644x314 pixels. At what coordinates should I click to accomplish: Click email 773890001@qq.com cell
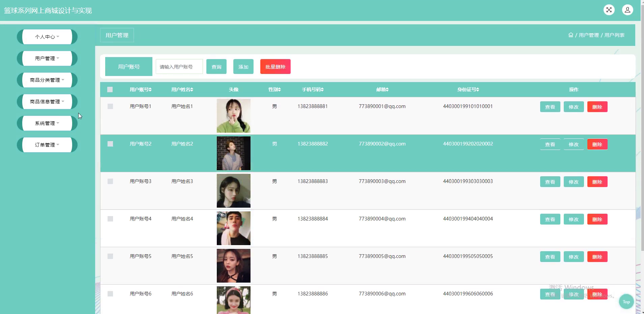pyautogui.click(x=382, y=106)
